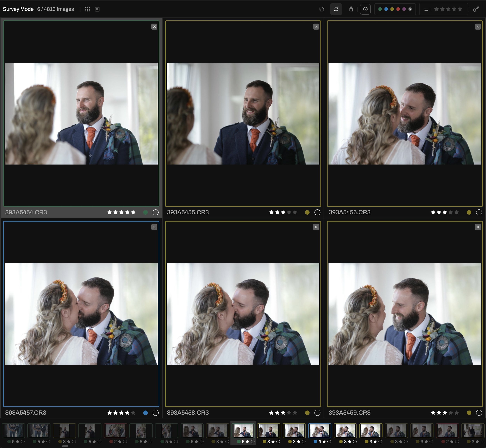Toggle selection circle for 393A5454.CR3
Screen dimensions: 486x448
click(x=156, y=212)
